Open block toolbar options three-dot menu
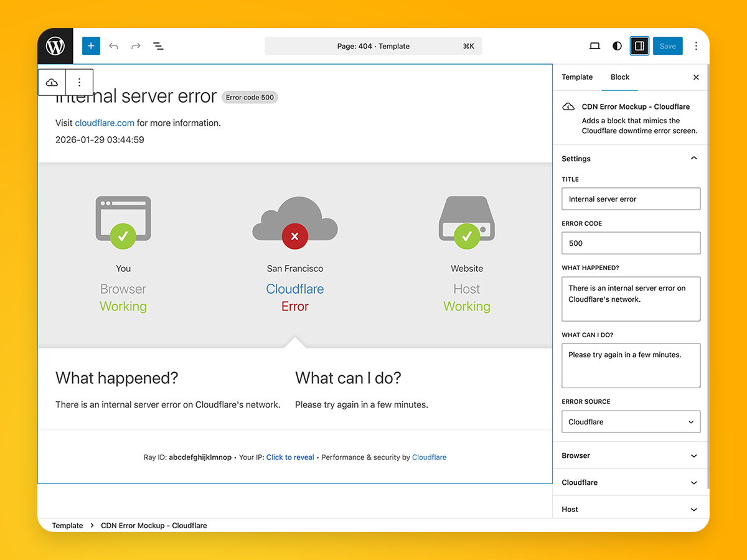747x560 pixels. click(x=79, y=82)
